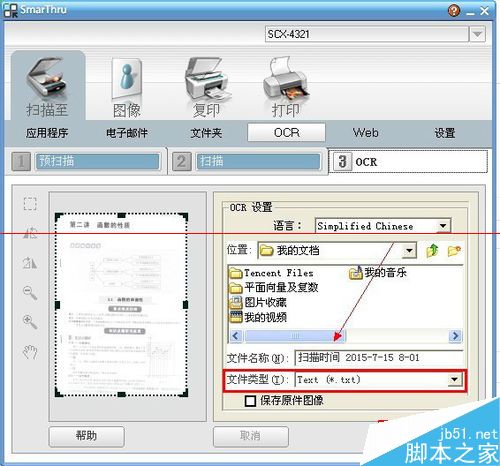The height and width of the screenshot is (466, 500).
Task: Select the hand pan tool
Action: pos(30,352)
